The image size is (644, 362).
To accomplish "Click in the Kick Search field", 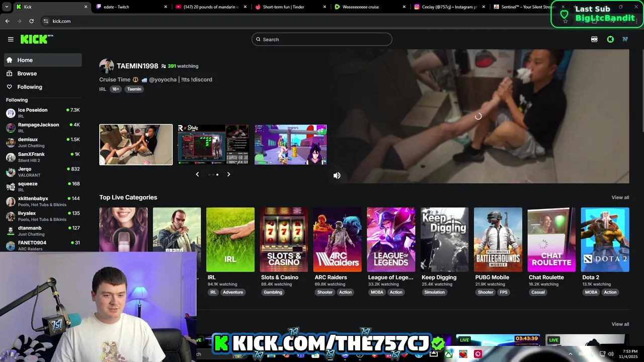I will coord(322,39).
